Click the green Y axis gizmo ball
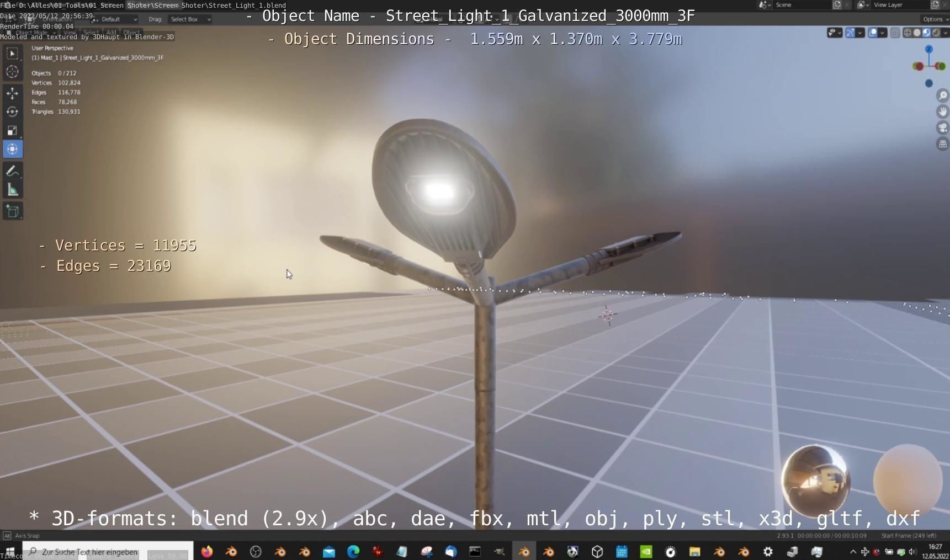Screen dimensions: 950x560 941,66
